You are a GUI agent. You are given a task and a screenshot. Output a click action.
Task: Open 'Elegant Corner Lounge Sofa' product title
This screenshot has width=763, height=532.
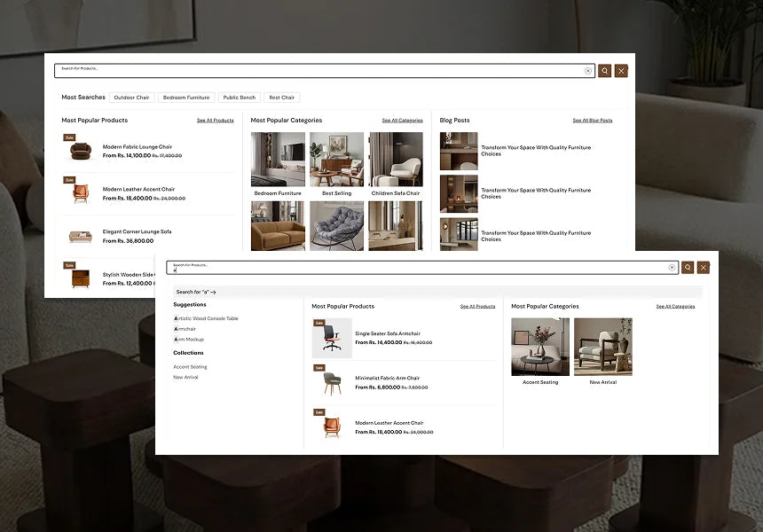coord(137,231)
